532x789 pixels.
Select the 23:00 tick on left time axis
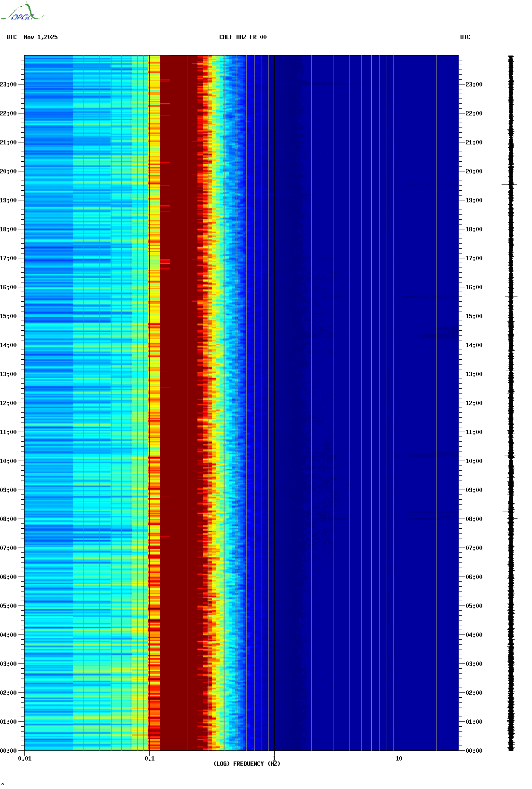22,84
